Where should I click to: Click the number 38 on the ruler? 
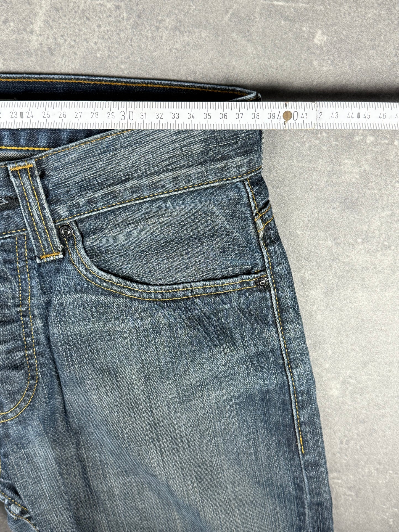coord(256,116)
